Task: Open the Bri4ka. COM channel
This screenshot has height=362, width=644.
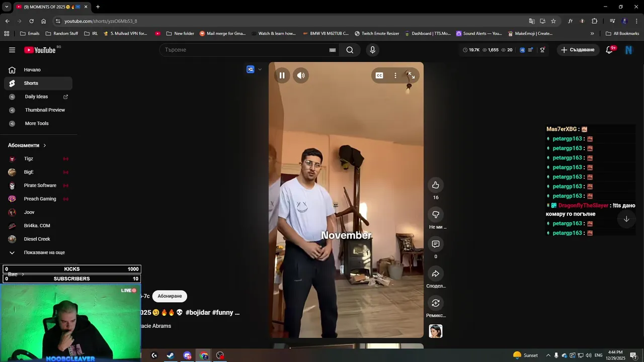Action: tap(38, 226)
